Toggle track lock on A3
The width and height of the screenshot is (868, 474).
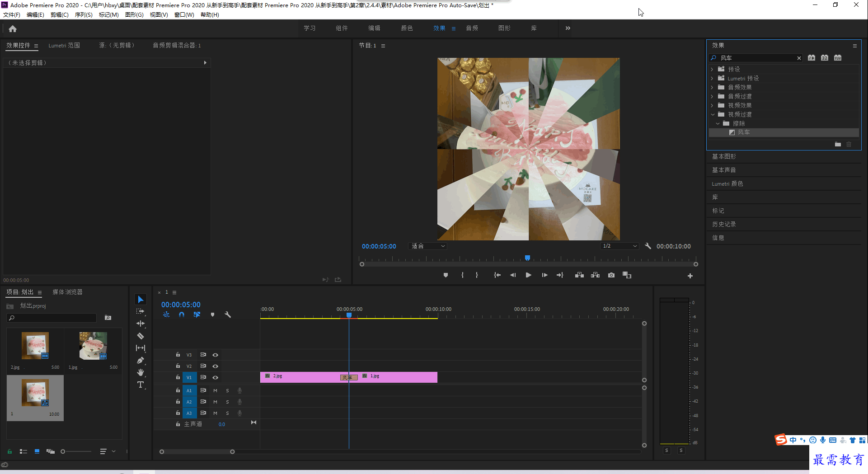[x=178, y=413]
